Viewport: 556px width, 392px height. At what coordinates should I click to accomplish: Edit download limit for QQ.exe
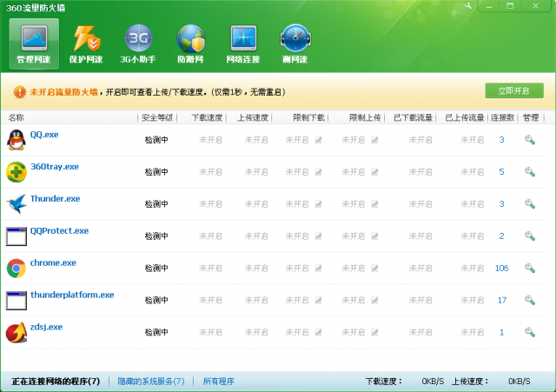(319, 140)
